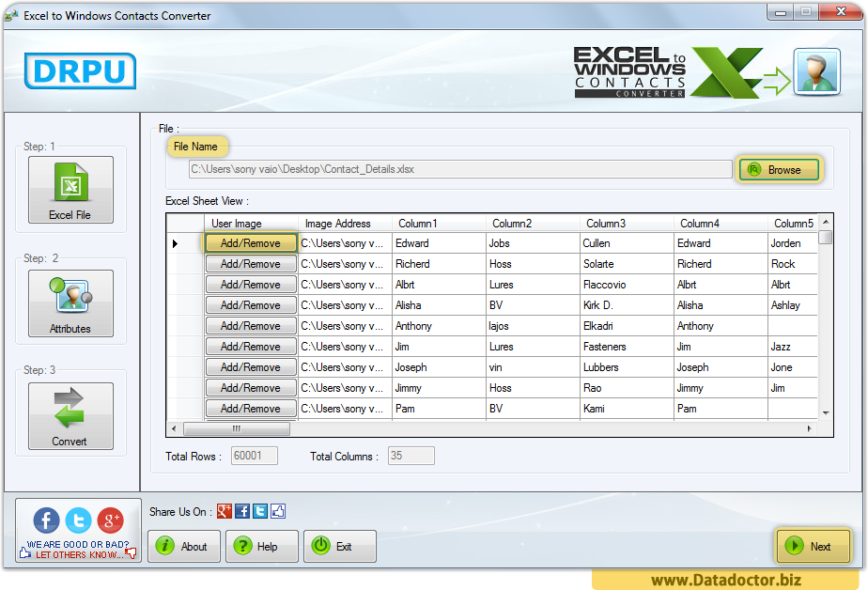Screen dimensions: 868x590
Task: Open Help
Action: click(x=262, y=546)
